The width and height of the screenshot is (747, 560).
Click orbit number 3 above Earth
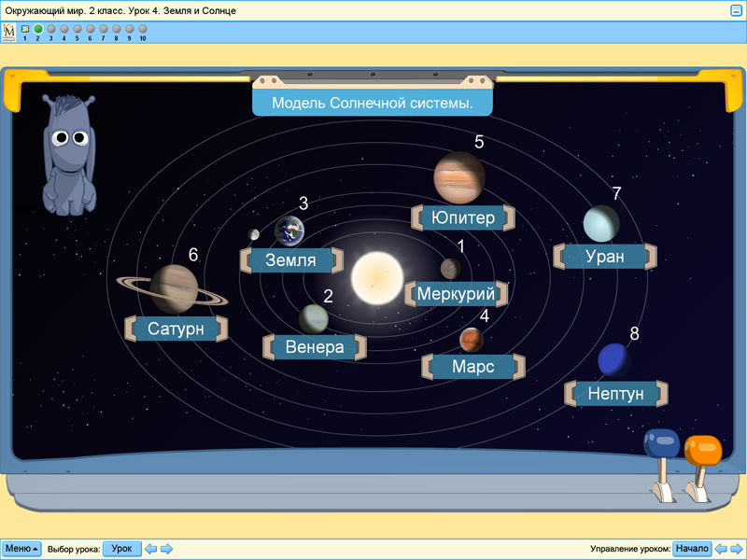[303, 203]
